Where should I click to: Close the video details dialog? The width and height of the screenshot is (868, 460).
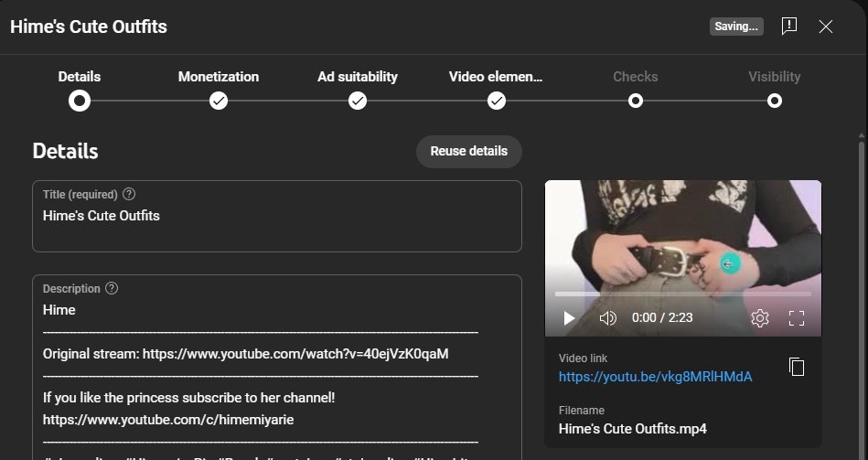click(x=825, y=26)
